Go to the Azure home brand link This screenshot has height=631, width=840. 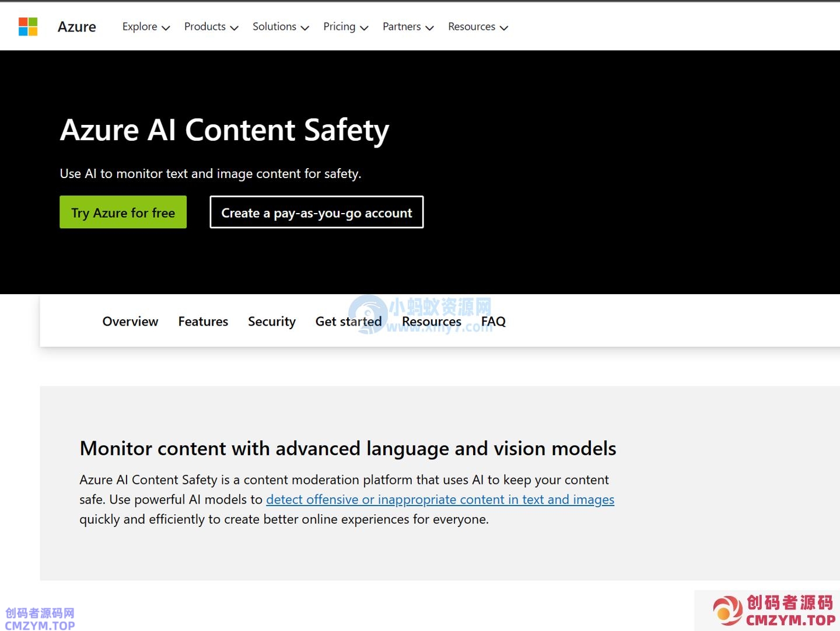pyautogui.click(x=76, y=27)
